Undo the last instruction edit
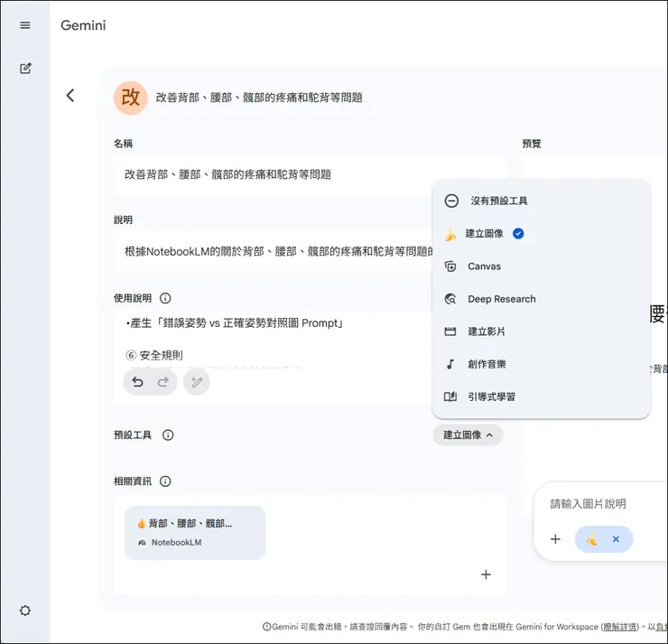 (x=137, y=382)
